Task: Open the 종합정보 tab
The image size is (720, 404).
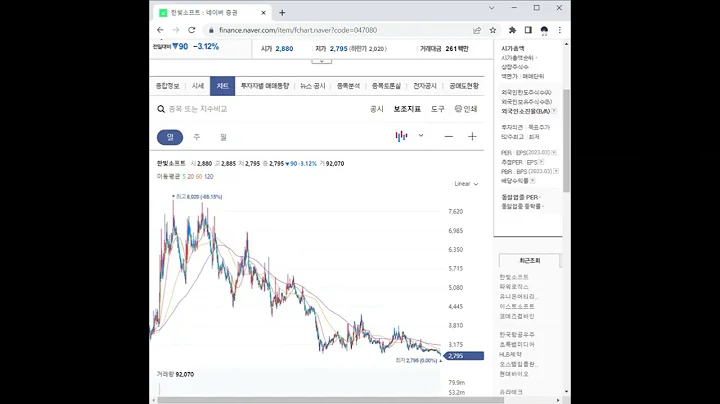Action: 167,86
